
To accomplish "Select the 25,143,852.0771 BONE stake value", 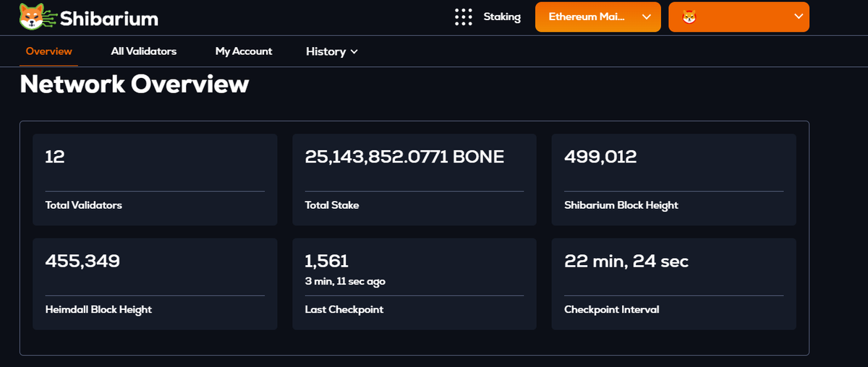I will [x=404, y=157].
